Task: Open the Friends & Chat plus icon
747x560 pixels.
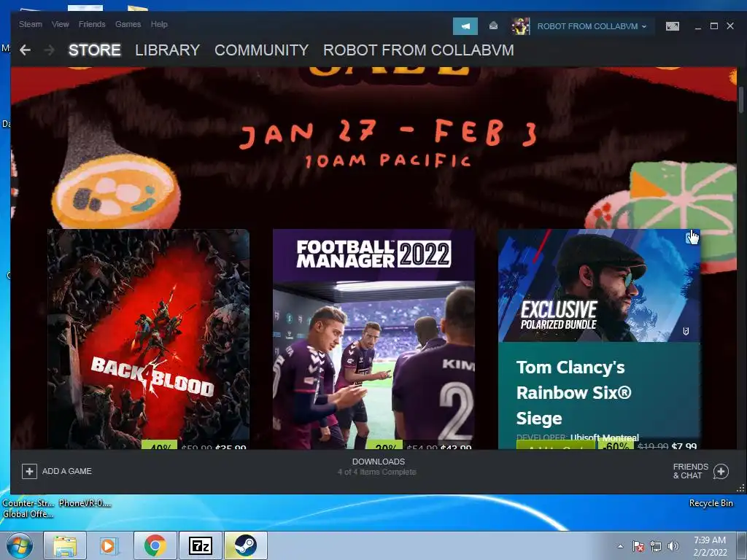Action: pyautogui.click(x=721, y=471)
